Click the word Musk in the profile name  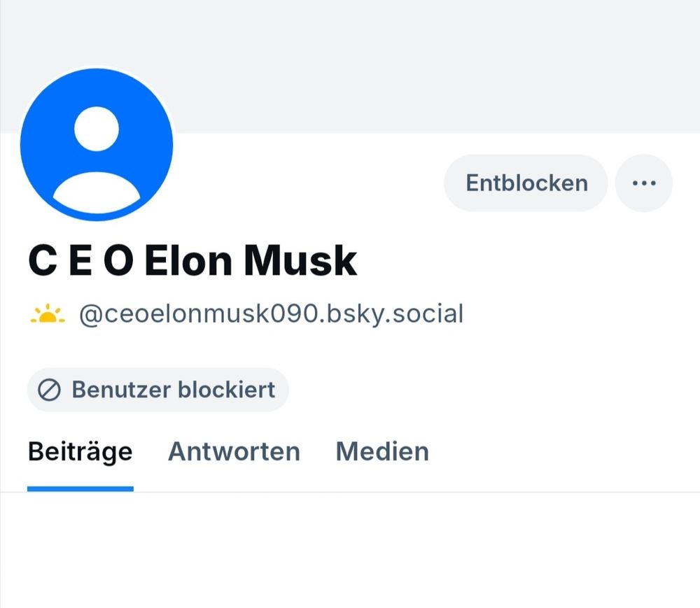coord(300,260)
